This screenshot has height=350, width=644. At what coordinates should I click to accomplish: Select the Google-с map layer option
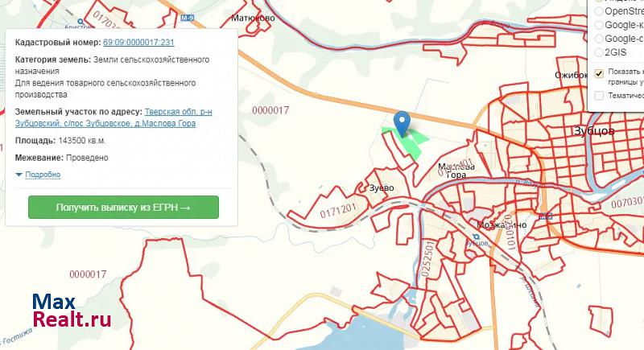[x=599, y=38]
